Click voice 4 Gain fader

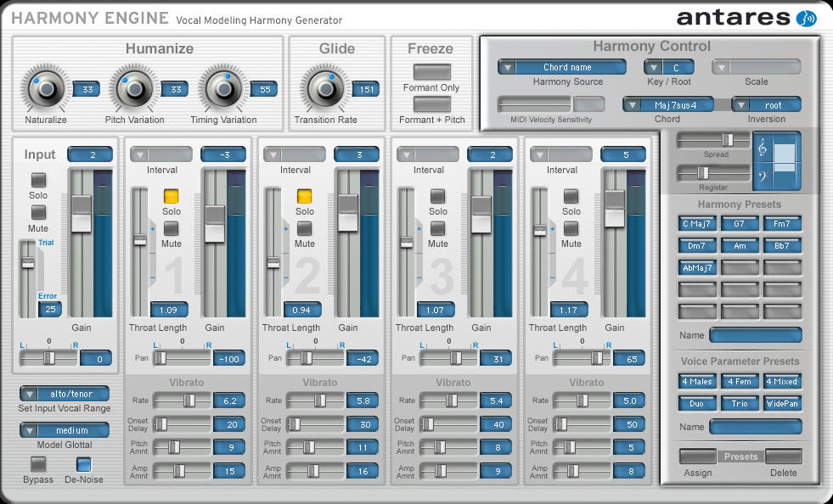615,244
